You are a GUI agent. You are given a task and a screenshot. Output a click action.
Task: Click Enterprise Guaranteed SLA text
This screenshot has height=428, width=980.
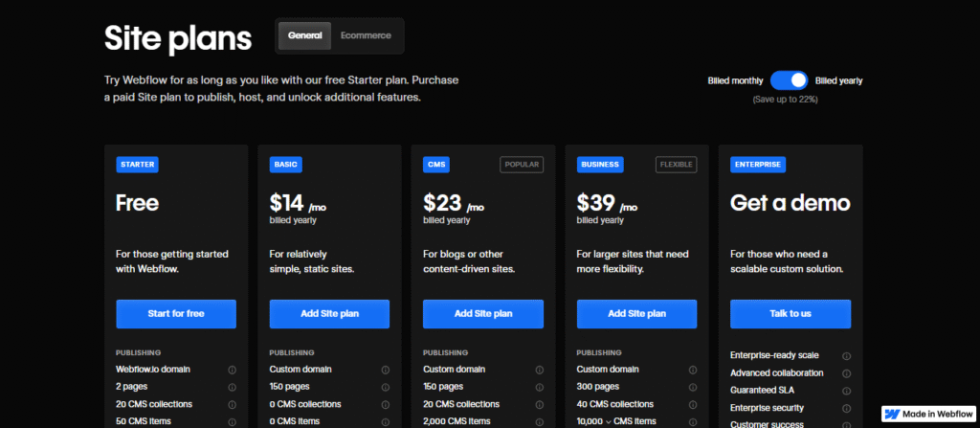coord(762,391)
